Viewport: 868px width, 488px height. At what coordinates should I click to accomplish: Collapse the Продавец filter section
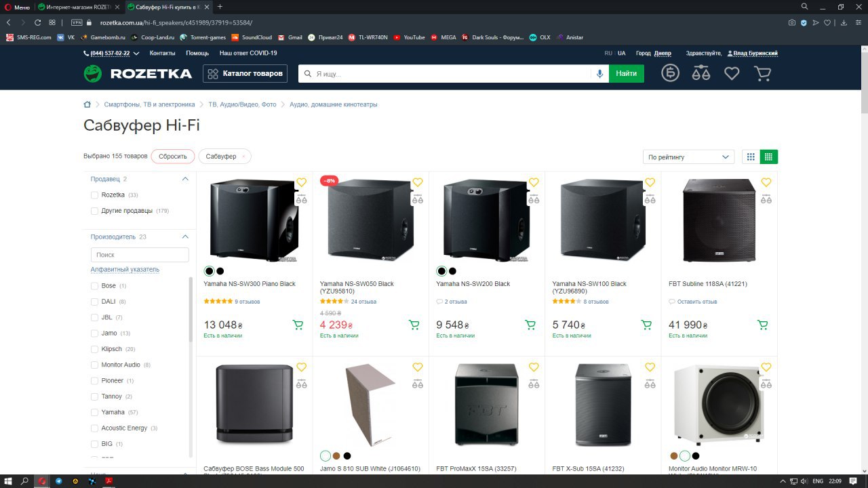pos(185,179)
